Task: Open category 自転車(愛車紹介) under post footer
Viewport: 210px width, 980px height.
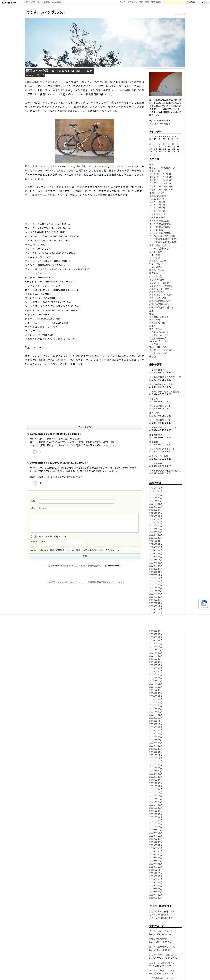Action: pos(96,566)
